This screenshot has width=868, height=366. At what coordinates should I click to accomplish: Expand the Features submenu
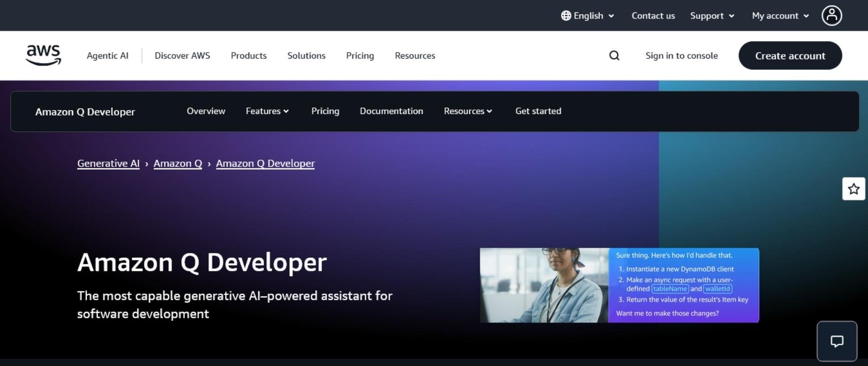(267, 111)
